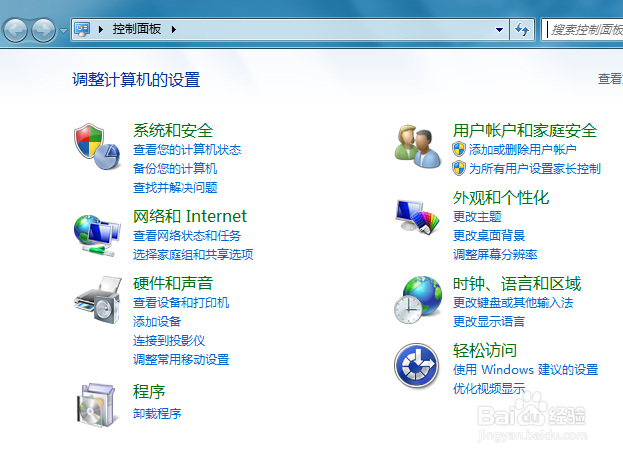Click 调整屏幕分辨率 link
623x457 pixels.
point(495,254)
